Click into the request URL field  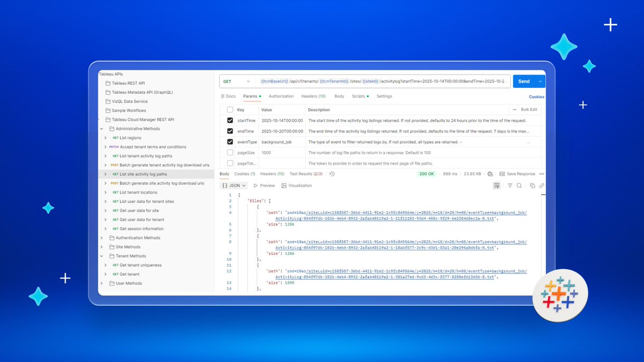click(383, 82)
